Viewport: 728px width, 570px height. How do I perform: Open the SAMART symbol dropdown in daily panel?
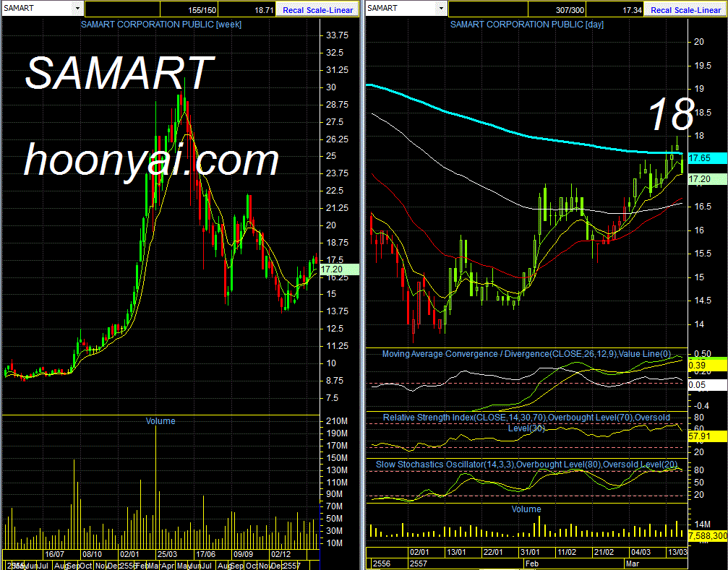point(440,9)
